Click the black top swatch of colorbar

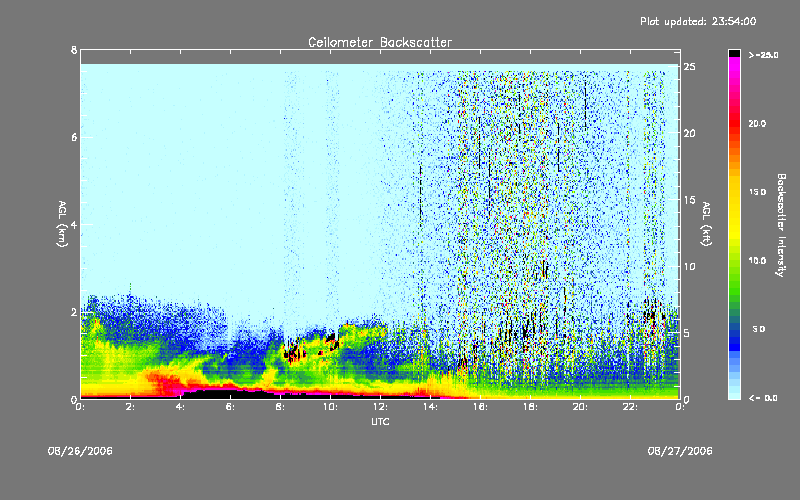pyautogui.click(x=734, y=53)
